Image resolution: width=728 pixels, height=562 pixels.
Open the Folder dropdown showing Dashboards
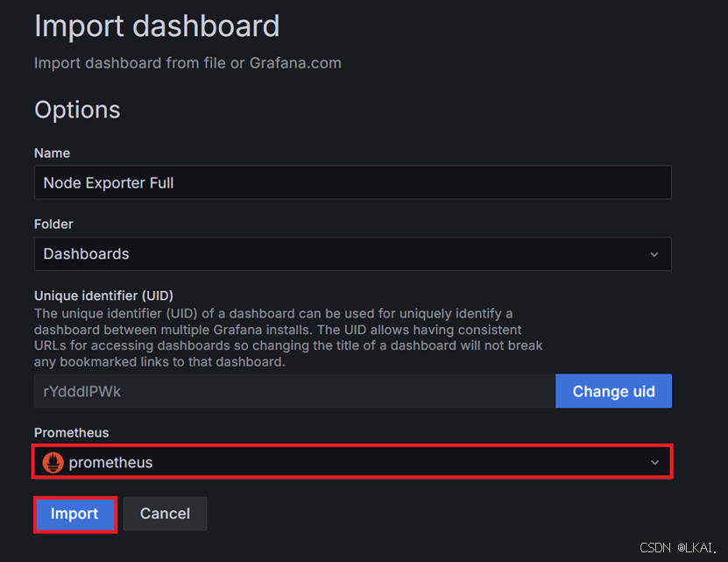coord(353,253)
